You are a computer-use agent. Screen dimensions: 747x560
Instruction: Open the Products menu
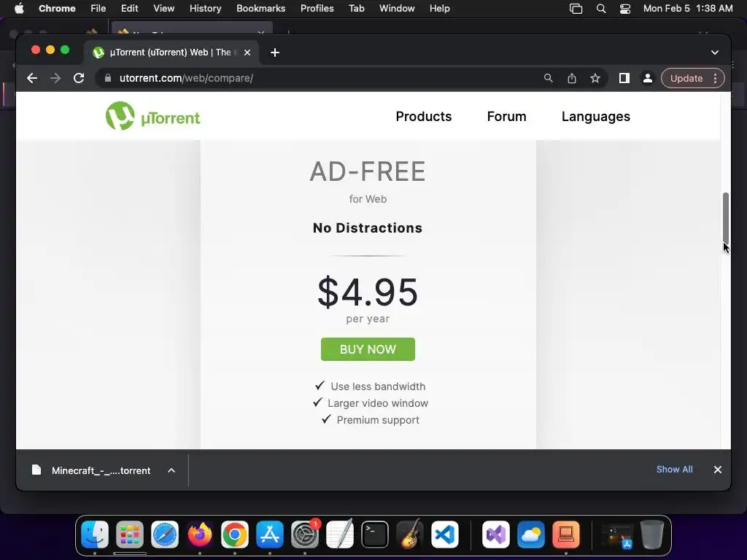pyautogui.click(x=424, y=116)
